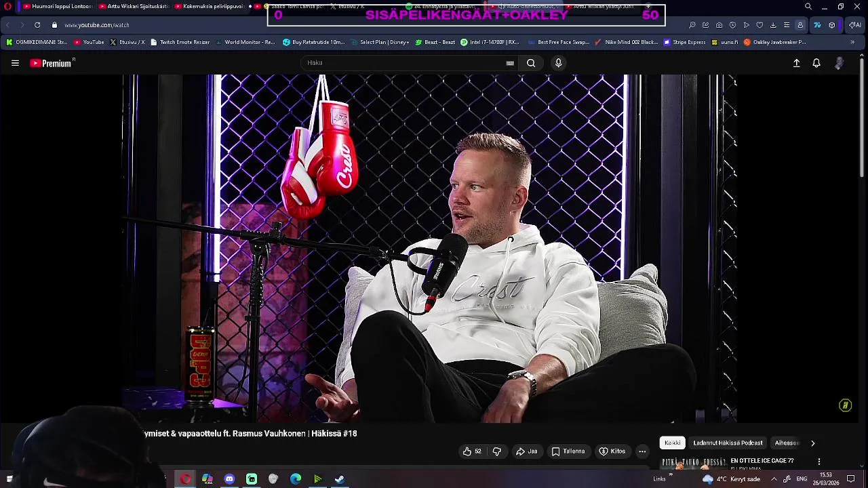This screenshot has height=488, width=868.
Task: Open browser find-in-page zoom icon
Action: coord(692,25)
